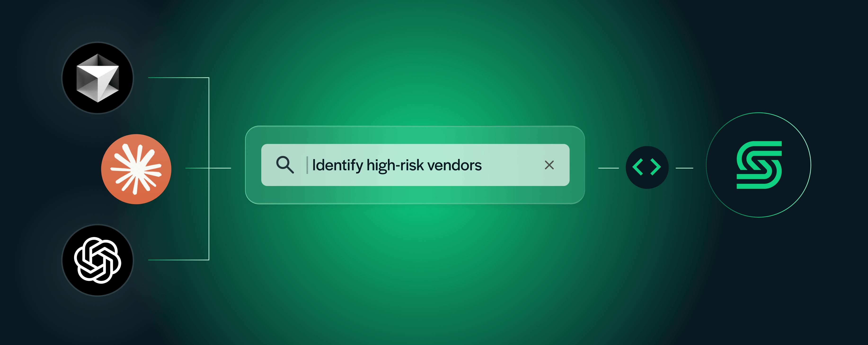Click the left angle bracket in code icon
Screen dimensions: 868x345
pyautogui.click(x=638, y=167)
